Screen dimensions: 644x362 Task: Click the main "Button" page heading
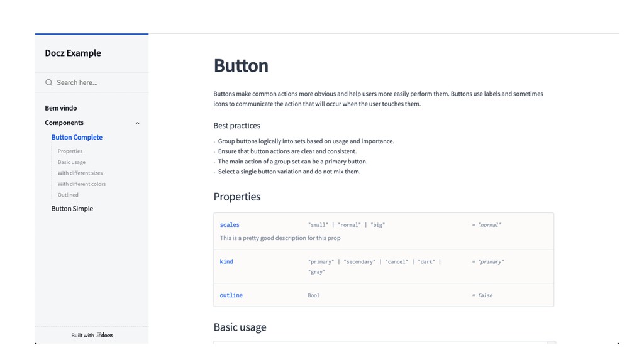pos(241,65)
